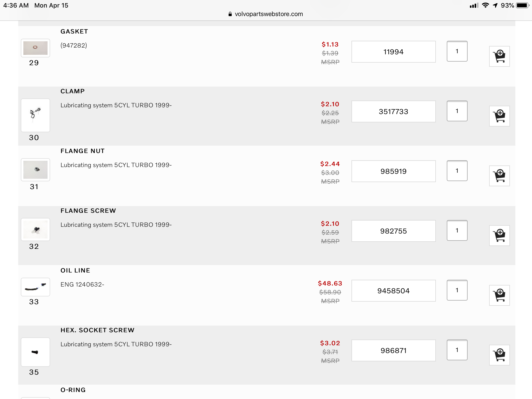
Task: Select the quantity field for the oil line
Action: (x=457, y=290)
